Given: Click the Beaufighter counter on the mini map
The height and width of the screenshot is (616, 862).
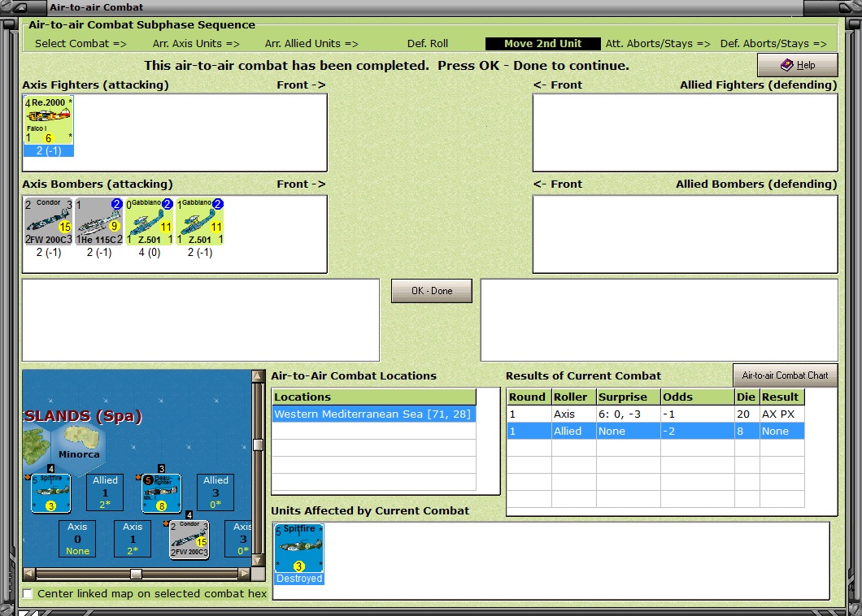Looking at the screenshot, I should pos(161,493).
